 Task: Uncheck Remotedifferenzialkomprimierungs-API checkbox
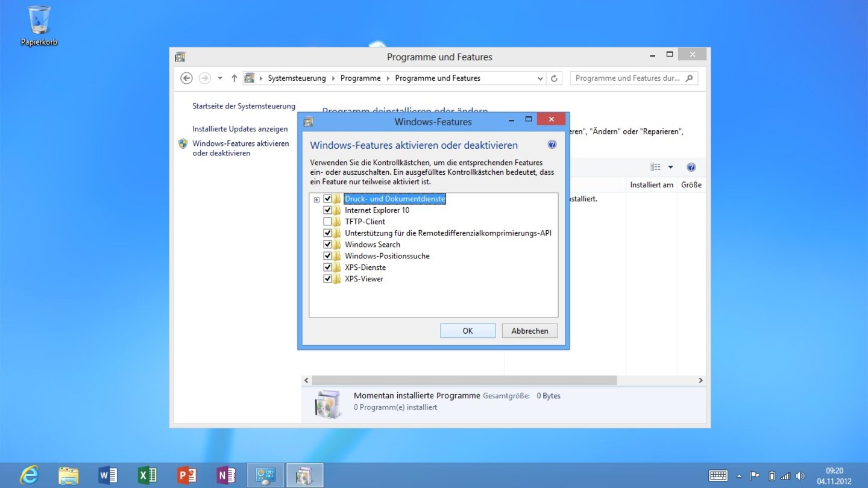coord(327,233)
